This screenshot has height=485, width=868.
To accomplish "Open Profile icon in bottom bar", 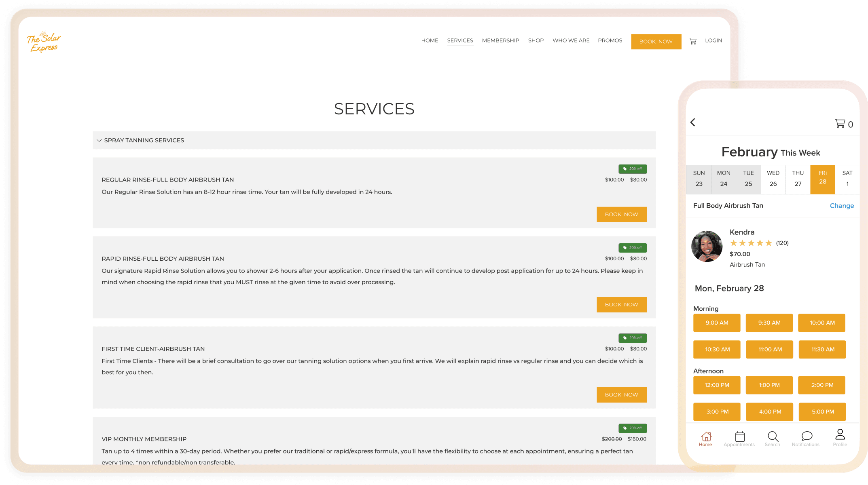I will (840, 438).
